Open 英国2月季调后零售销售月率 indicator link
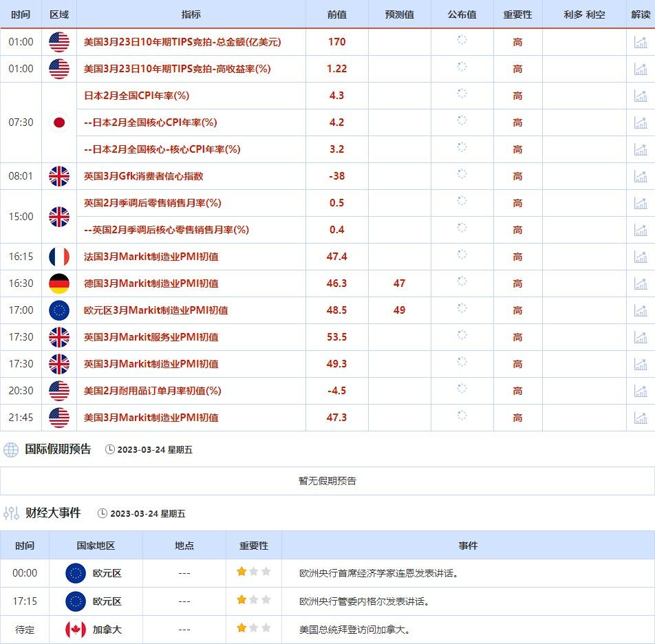The image size is (655, 644). click(x=152, y=203)
